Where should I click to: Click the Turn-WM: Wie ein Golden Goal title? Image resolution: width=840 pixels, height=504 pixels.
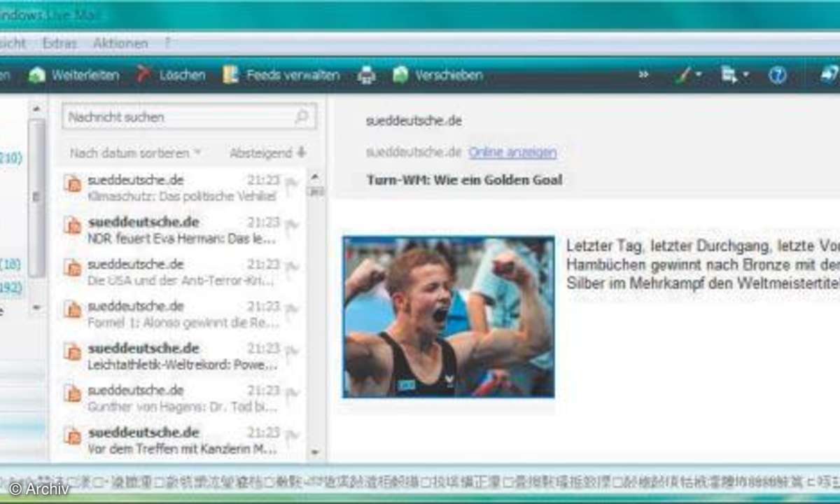tap(464, 180)
